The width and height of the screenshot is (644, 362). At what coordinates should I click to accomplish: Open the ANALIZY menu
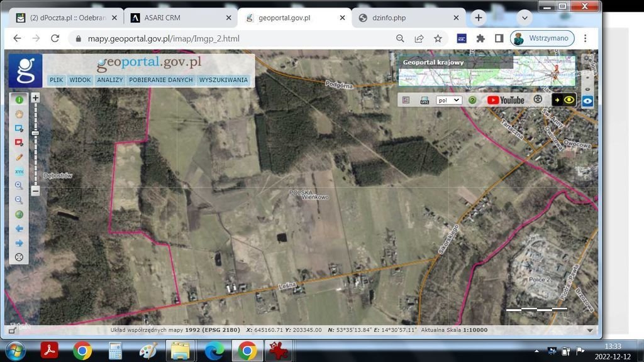[109, 80]
